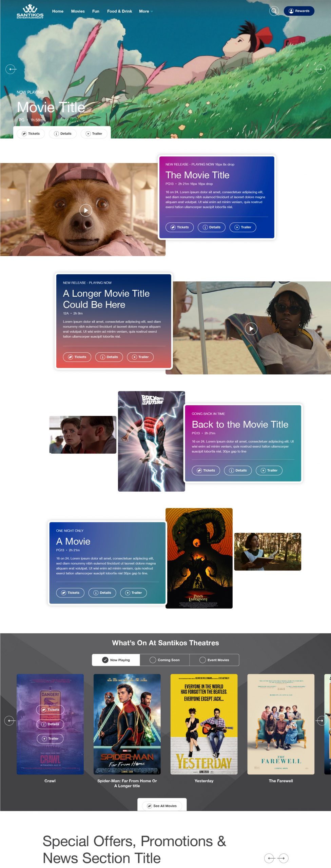Open the search magnifier icon
Image resolution: width=331 pixels, height=868 pixels.
click(274, 11)
